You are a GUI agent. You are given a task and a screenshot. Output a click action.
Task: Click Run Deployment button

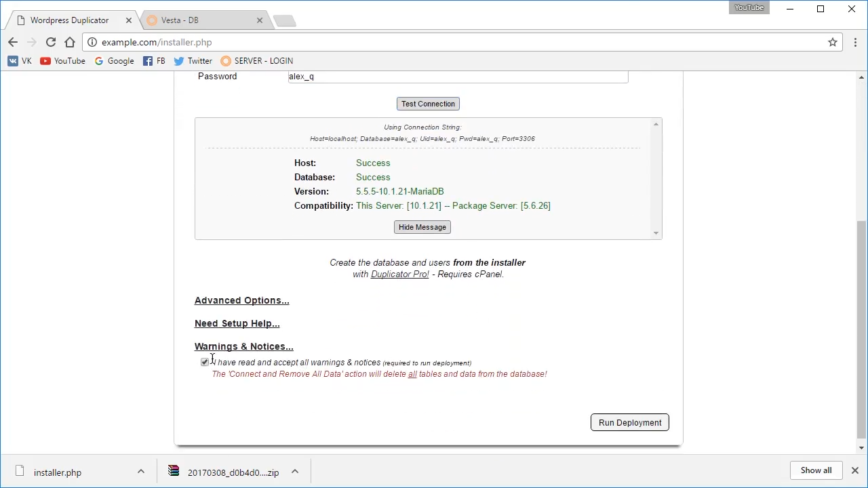point(629,422)
